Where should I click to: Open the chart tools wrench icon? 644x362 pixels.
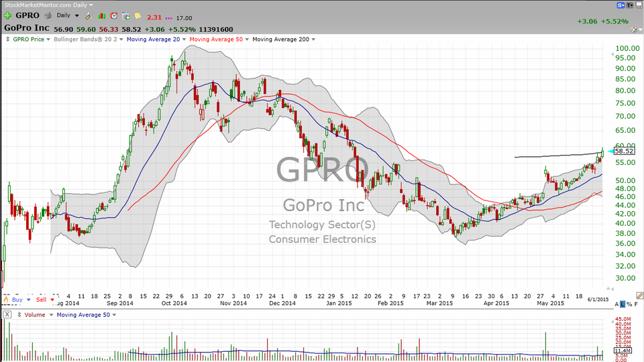coord(89,16)
